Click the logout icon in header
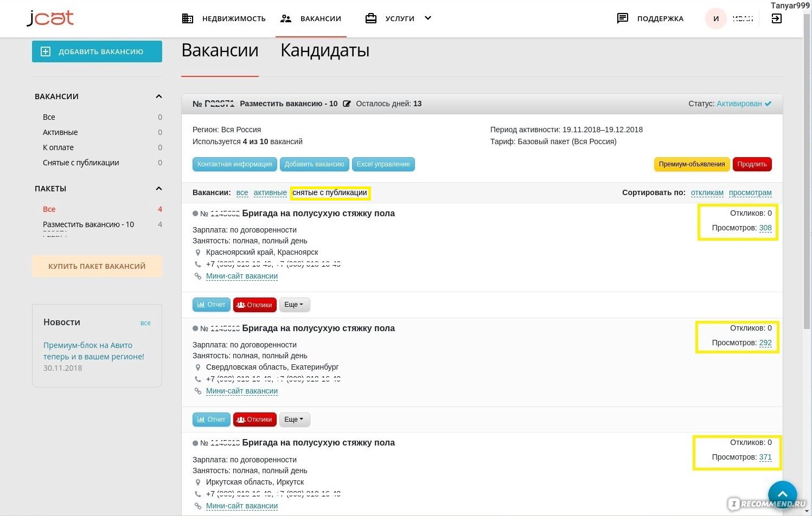Image resolution: width=812 pixels, height=516 pixels. click(x=777, y=18)
